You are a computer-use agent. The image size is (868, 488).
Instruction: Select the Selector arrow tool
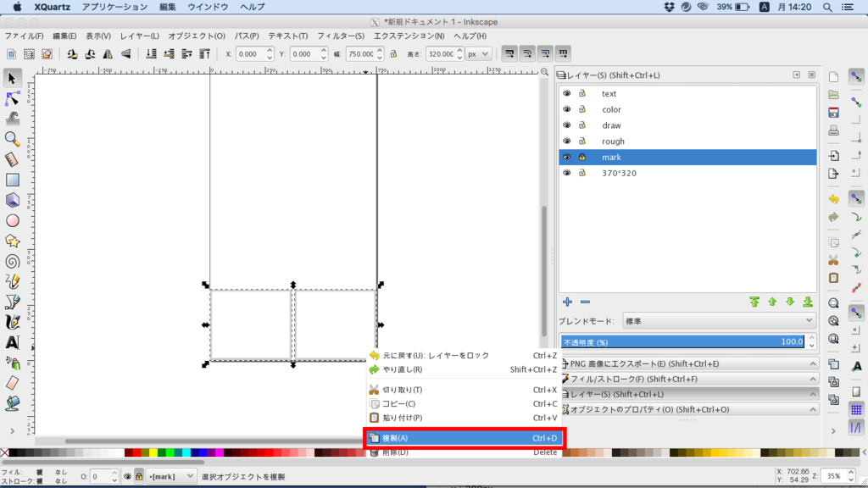(x=12, y=78)
